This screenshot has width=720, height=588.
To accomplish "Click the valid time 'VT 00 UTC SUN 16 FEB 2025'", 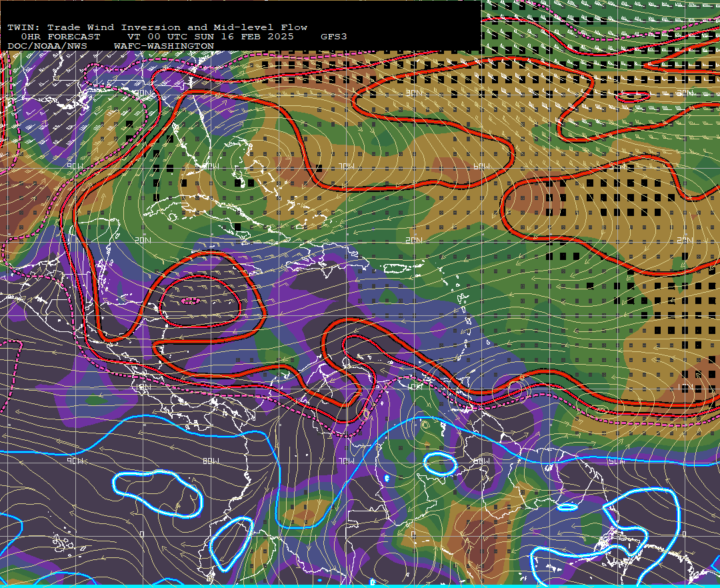I will click(x=210, y=37).
